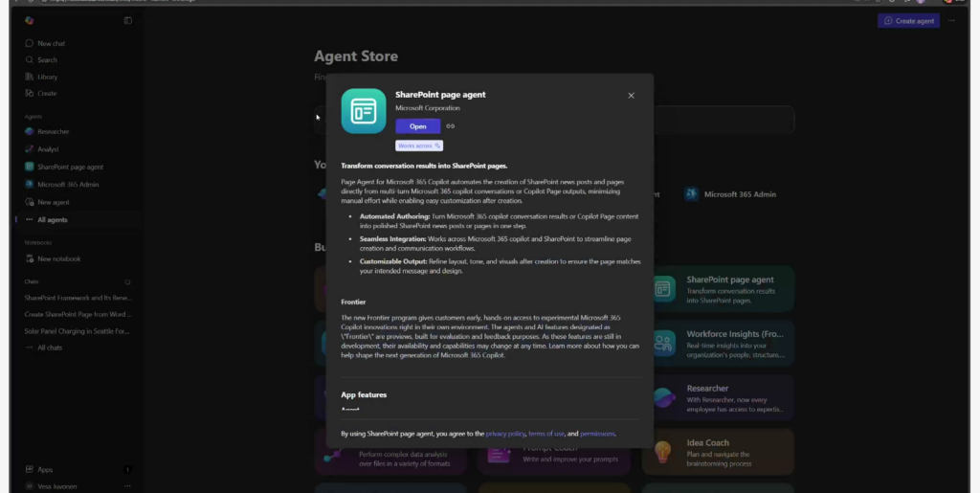The height and width of the screenshot is (493, 980).
Task: Open the privacy policy link
Action: 505,434
